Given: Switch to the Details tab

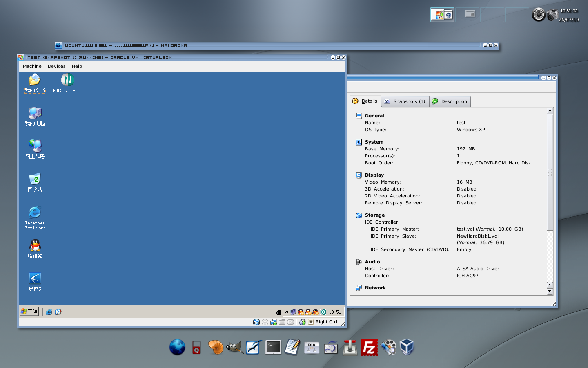Looking at the screenshot, I should pyautogui.click(x=365, y=101).
